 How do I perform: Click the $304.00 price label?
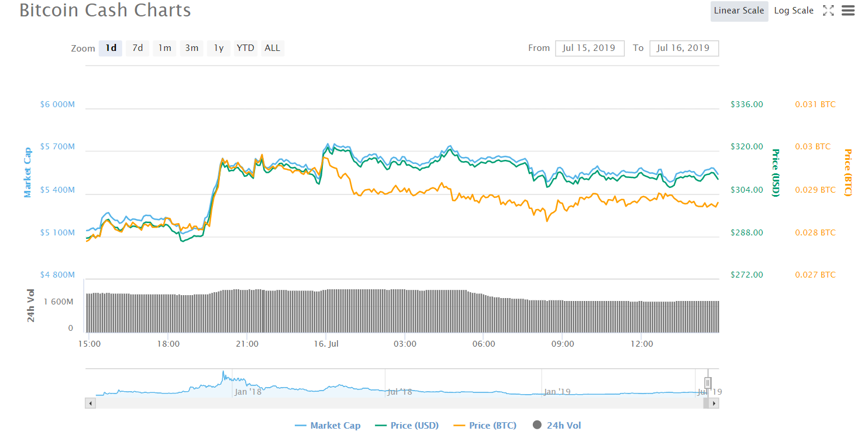tap(747, 190)
